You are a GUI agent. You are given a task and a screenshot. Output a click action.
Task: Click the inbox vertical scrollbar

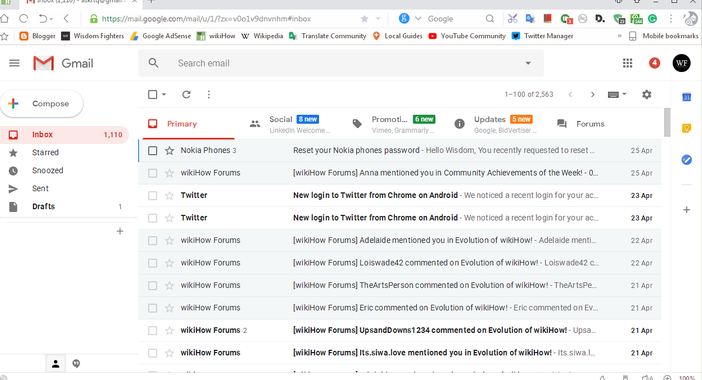(667, 123)
